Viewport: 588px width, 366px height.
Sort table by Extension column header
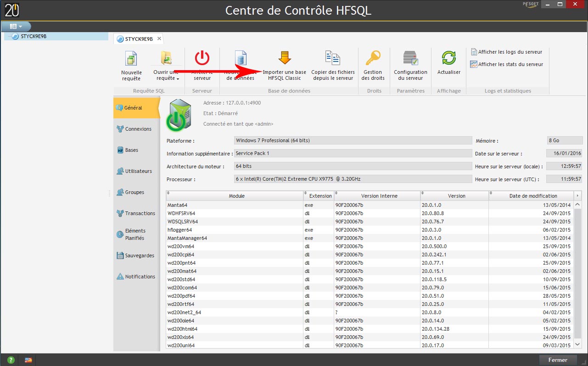pyautogui.click(x=319, y=196)
